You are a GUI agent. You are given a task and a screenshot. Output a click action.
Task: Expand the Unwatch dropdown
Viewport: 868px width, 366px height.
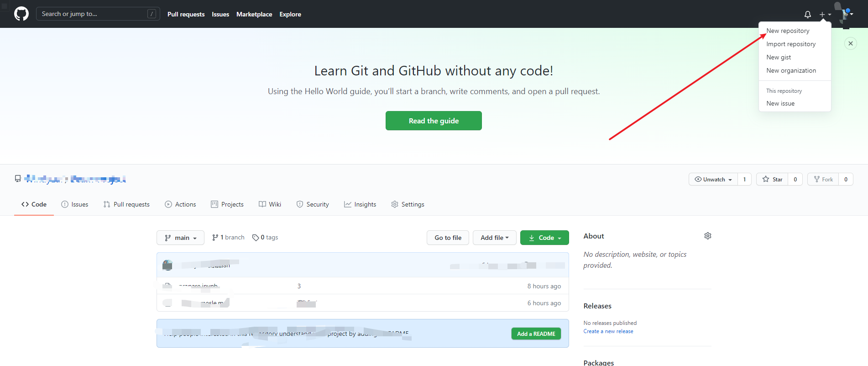(713, 179)
